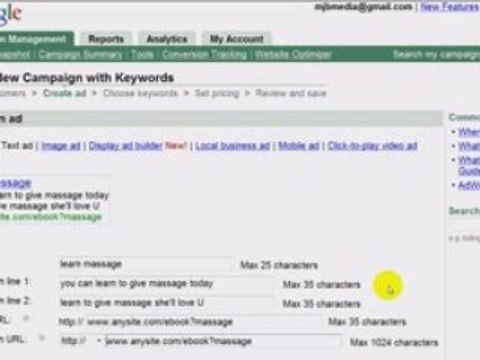Viewport: 480px width, 360px height.
Task: Open the My Account tab
Action: [x=236, y=39]
